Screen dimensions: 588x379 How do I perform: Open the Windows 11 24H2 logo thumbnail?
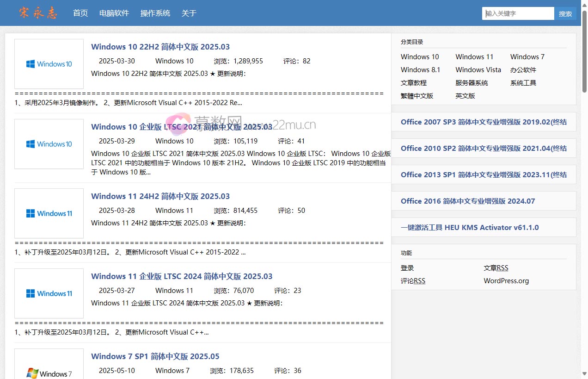(49, 213)
